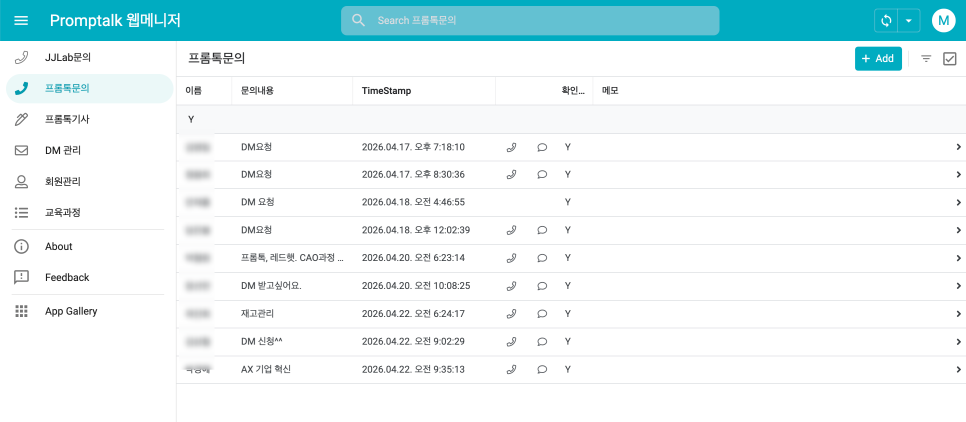Call phone icon on 8:30:36 row
The width and height of the screenshot is (966, 422).
coord(510,174)
